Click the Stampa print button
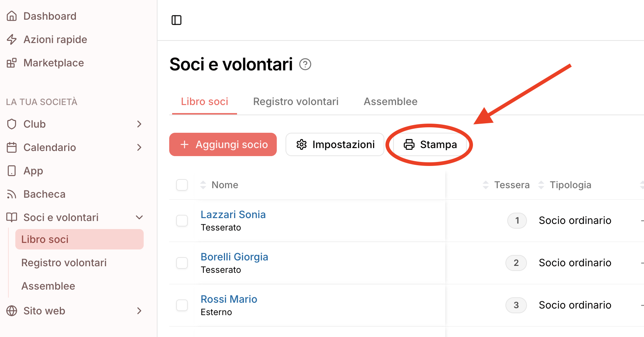The image size is (644, 337). coord(430,144)
